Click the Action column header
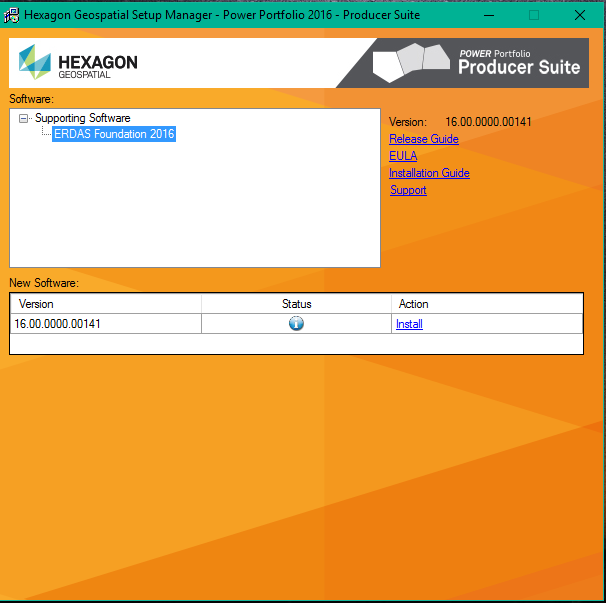 tap(487, 304)
